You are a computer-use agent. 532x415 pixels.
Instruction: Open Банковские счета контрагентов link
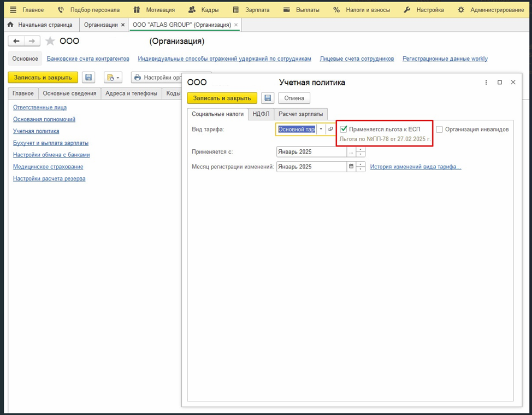click(88, 59)
